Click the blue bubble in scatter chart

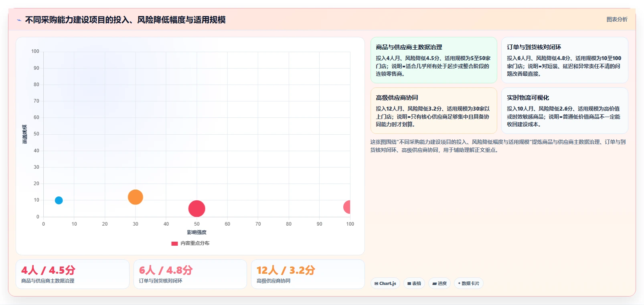[x=59, y=200]
